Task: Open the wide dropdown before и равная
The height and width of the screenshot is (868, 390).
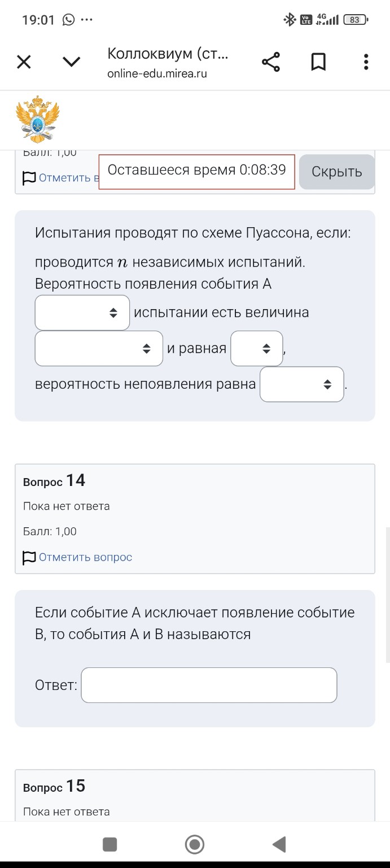Action: [x=99, y=348]
